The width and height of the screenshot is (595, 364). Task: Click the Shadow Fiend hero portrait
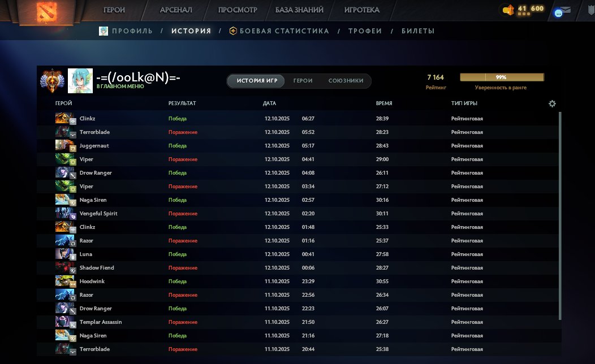pyautogui.click(x=63, y=268)
